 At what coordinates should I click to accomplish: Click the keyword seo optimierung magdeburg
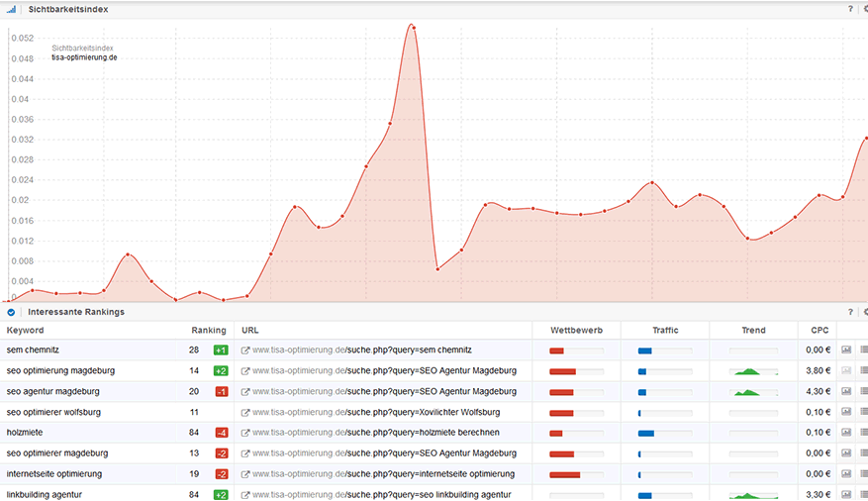click(60, 371)
